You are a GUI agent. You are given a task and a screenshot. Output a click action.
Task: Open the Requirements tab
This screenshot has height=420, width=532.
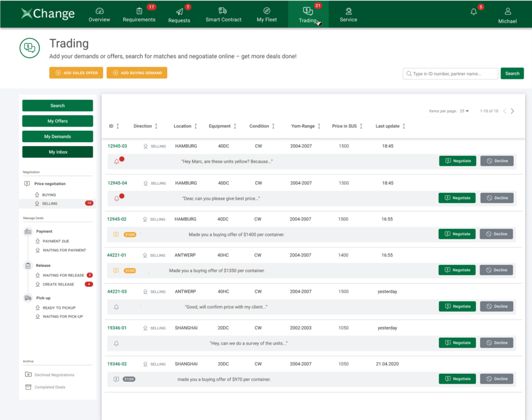point(139,15)
